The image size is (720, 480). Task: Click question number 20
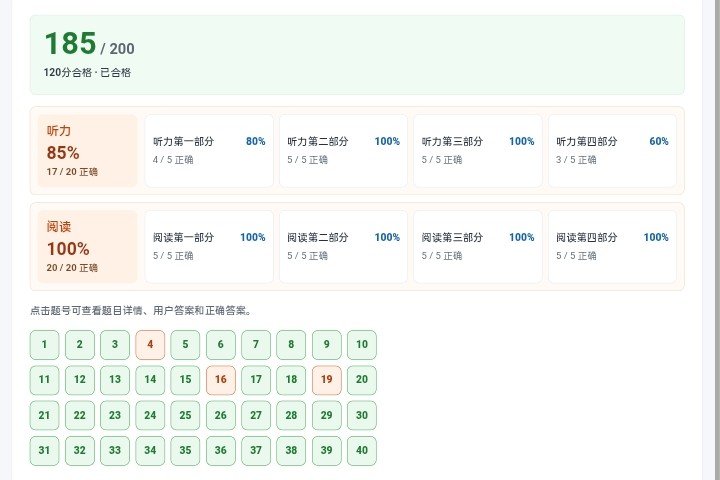tap(362, 380)
